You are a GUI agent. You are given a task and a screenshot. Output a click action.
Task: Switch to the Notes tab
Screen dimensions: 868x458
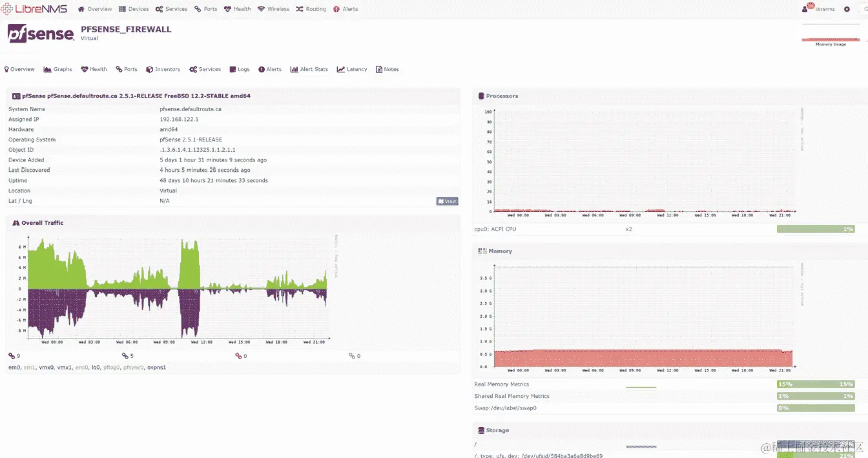click(387, 69)
